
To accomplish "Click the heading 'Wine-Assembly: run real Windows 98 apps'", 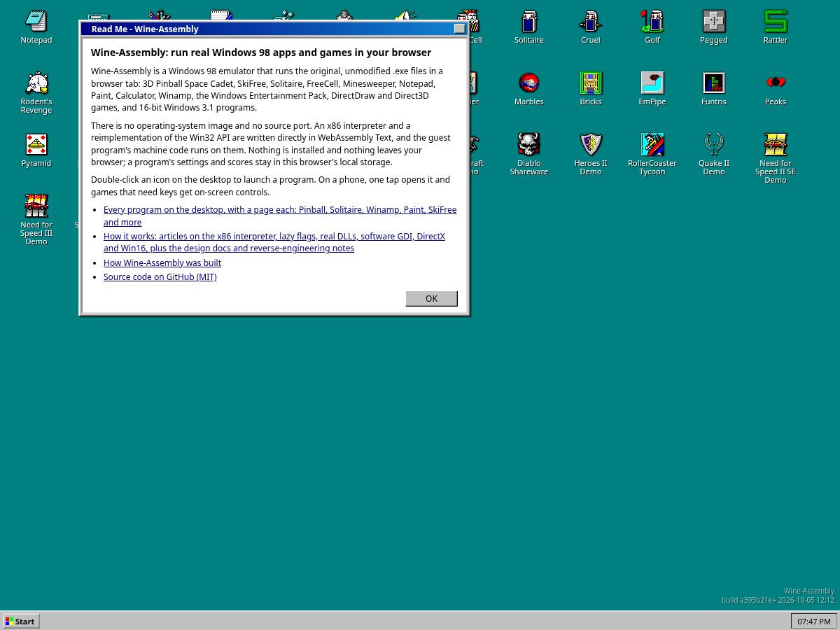I will click(261, 52).
